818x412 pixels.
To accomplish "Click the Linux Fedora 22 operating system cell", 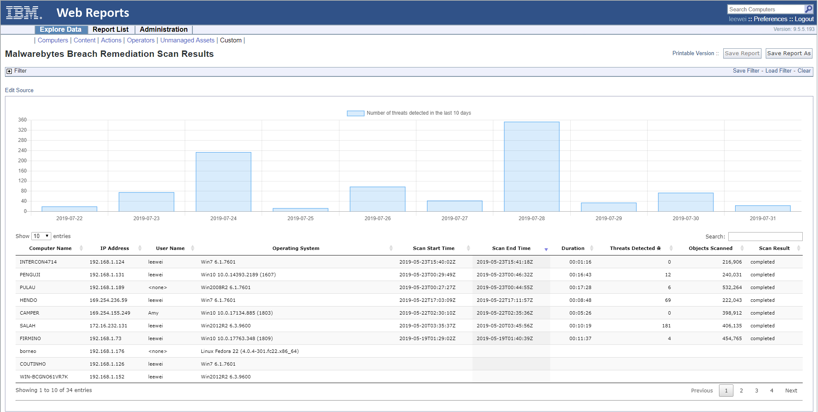I will 250,352.
